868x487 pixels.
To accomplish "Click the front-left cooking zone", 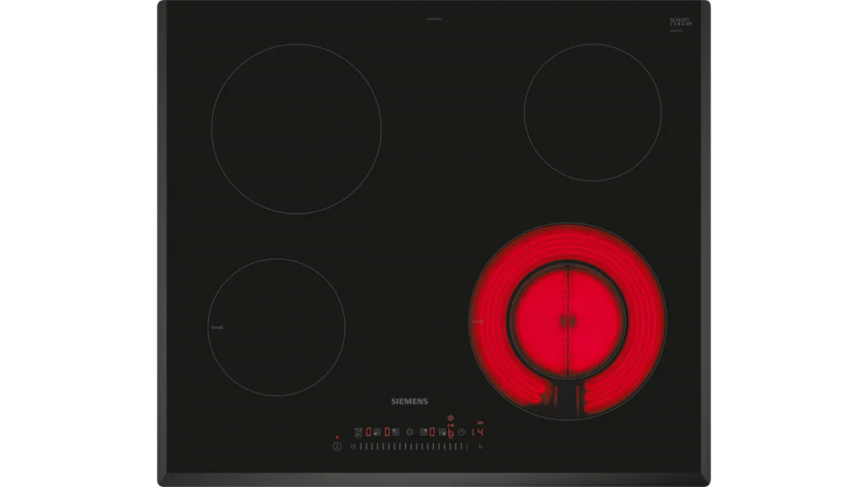I will 276,327.
